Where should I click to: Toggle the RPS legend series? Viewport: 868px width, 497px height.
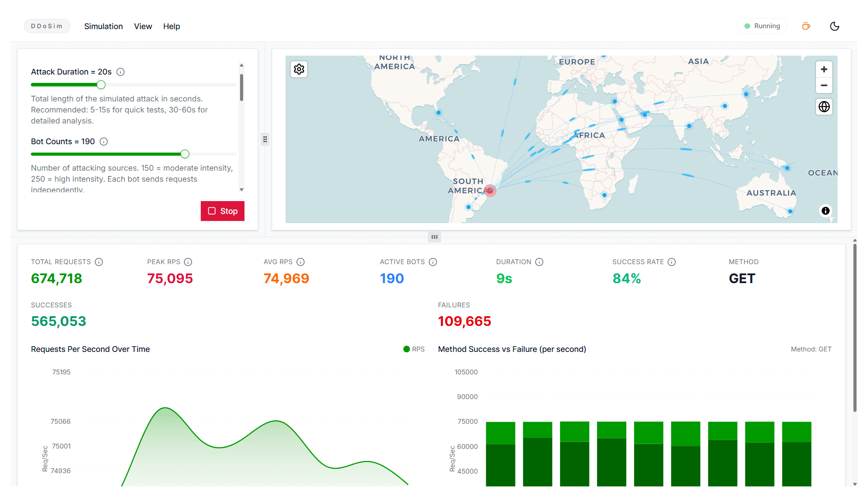point(413,349)
